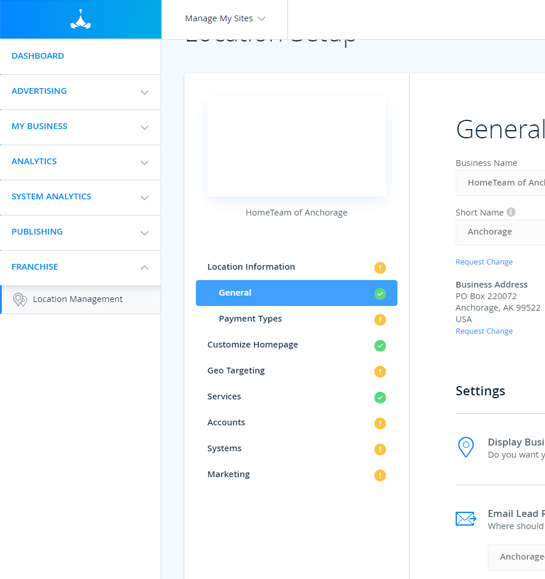Viewport: 545px width, 579px height.
Task: Click the Email Lead envelope icon
Action: point(466,518)
